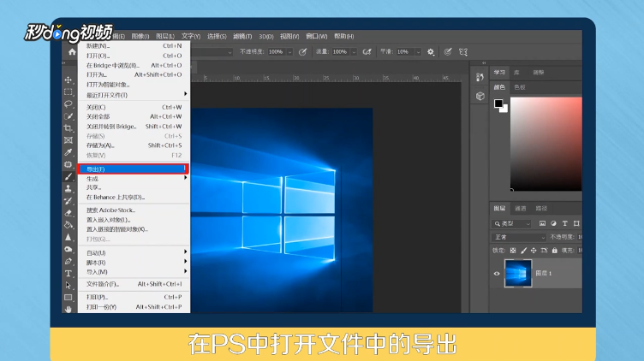Select the Eyedropper tool
The width and height of the screenshot is (644, 361).
tap(69, 152)
